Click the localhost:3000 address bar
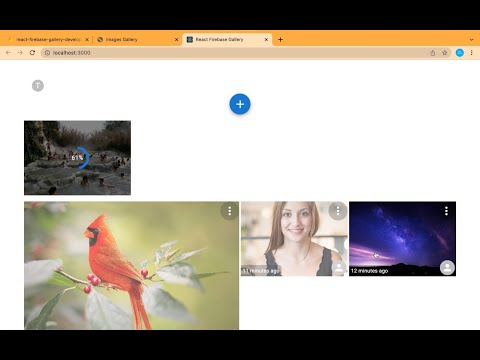The image size is (480, 360). tap(246, 53)
